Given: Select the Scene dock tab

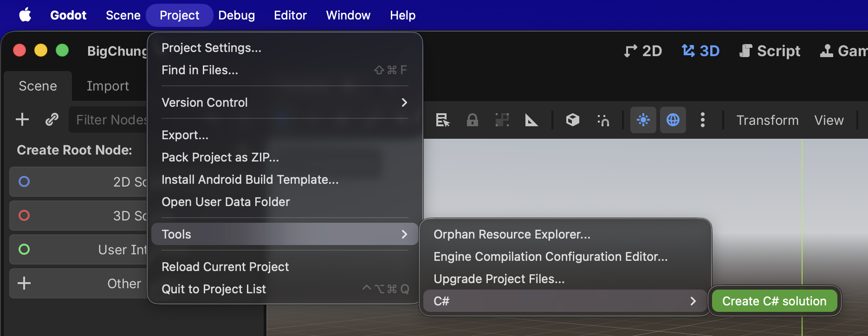Looking at the screenshot, I should (x=38, y=86).
